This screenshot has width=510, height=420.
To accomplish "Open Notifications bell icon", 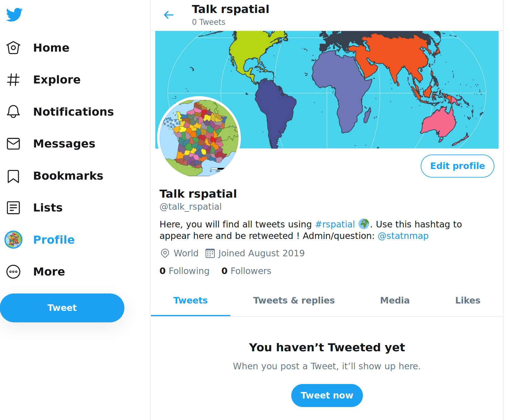I will pyautogui.click(x=13, y=111).
